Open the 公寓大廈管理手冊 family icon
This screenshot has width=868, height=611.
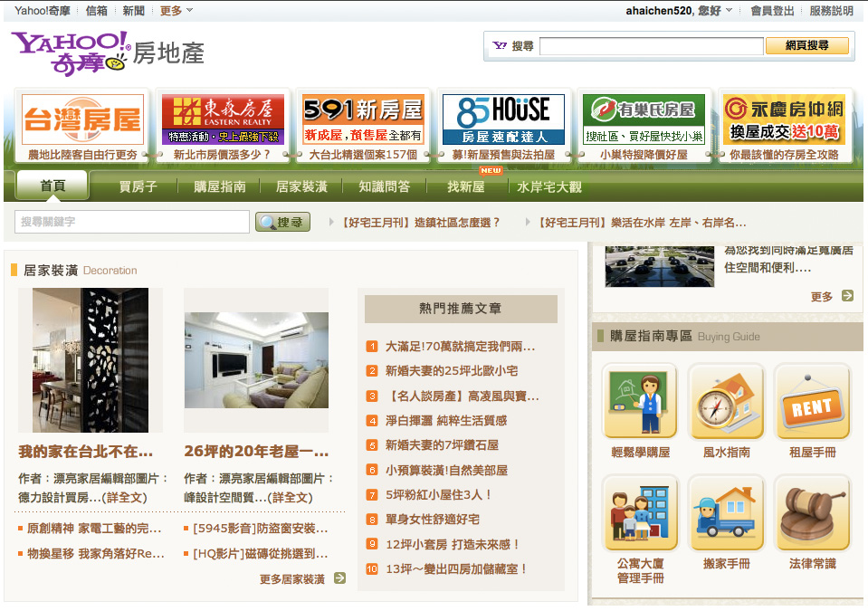pyautogui.click(x=641, y=513)
